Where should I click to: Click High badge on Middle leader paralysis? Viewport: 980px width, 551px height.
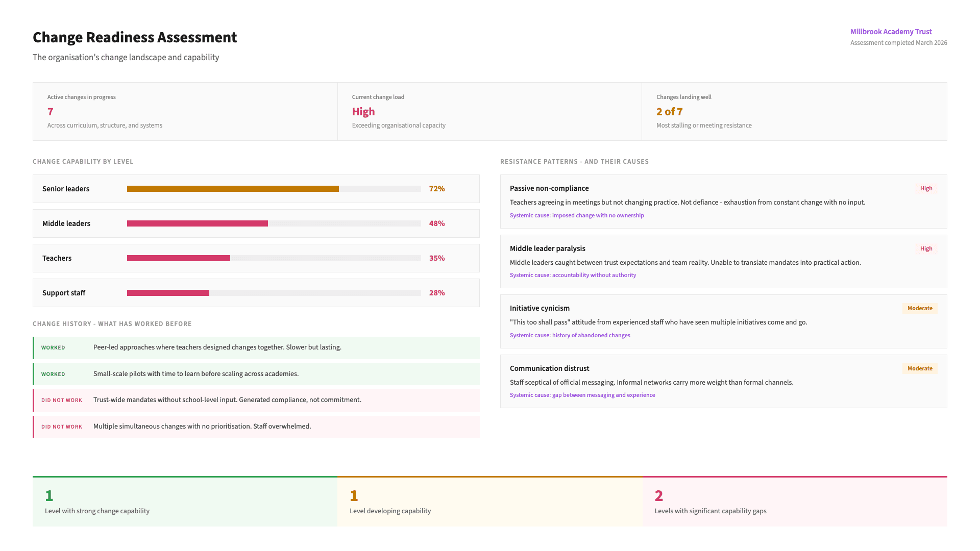coord(926,248)
